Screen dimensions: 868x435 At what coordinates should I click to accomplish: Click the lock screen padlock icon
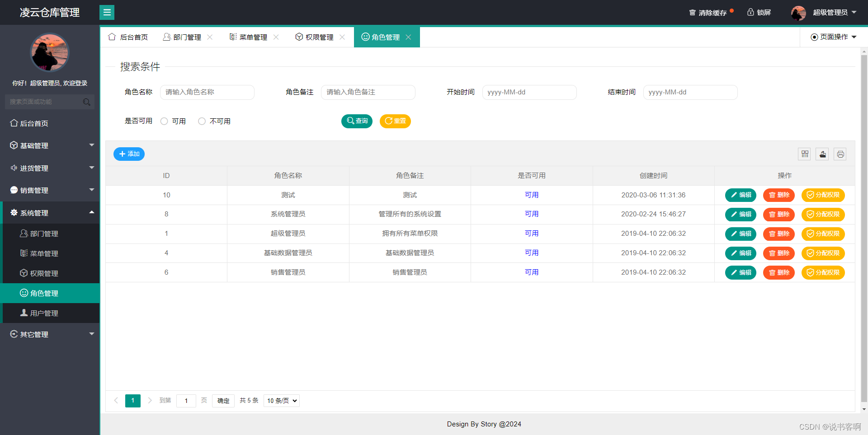(x=750, y=12)
